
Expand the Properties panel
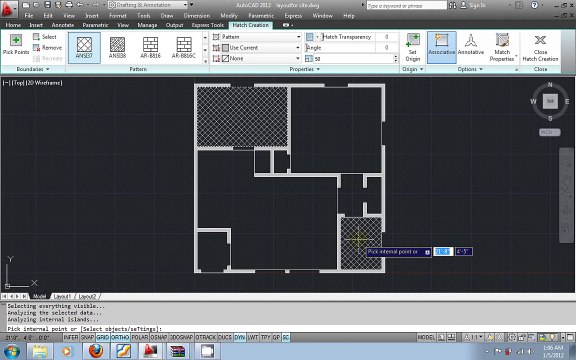click(305, 69)
